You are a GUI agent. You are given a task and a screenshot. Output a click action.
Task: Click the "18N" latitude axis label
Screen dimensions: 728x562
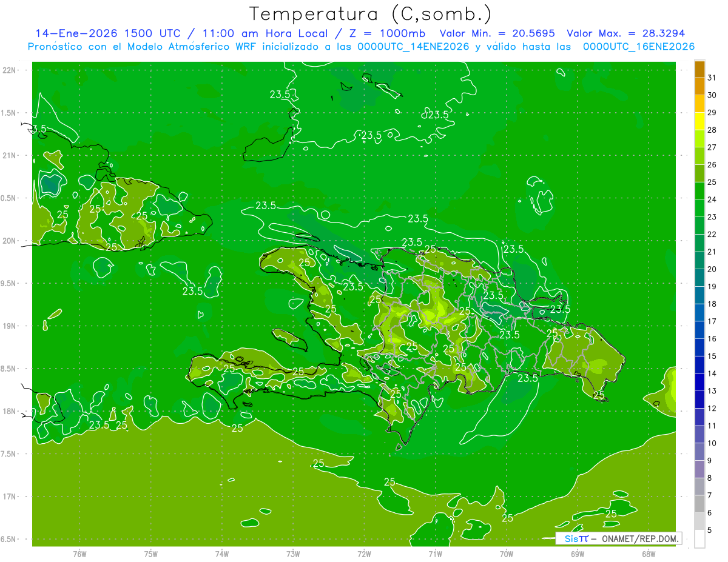(x=10, y=412)
